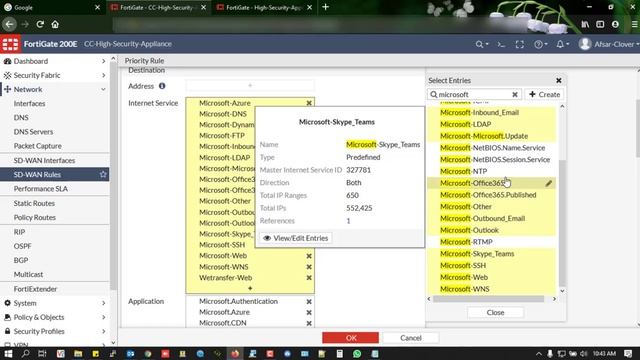640x360 pixels.
Task: Close the Select Entries panel with X
Action: pyautogui.click(x=559, y=80)
